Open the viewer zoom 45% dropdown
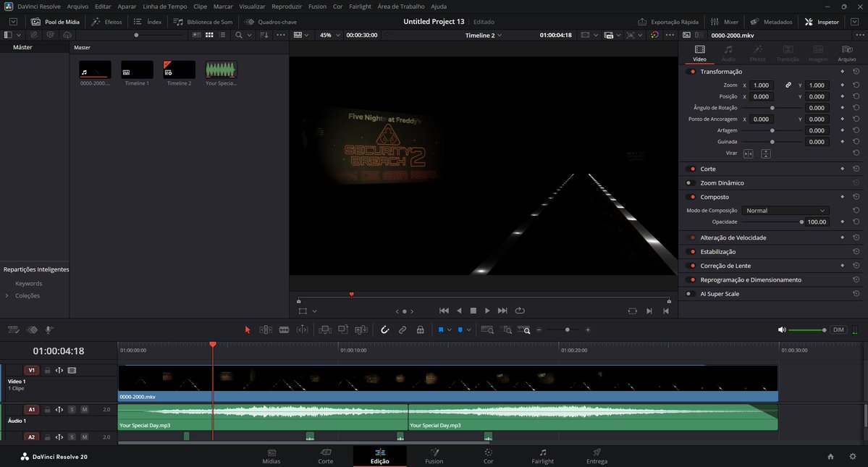This screenshot has width=868, height=467. pyautogui.click(x=330, y=34)
